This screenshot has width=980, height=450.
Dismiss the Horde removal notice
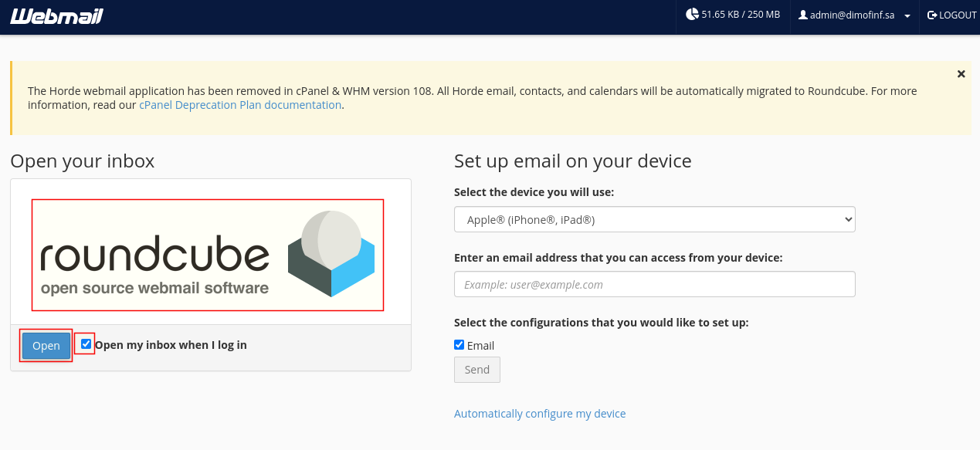click(x=961, y=74)
